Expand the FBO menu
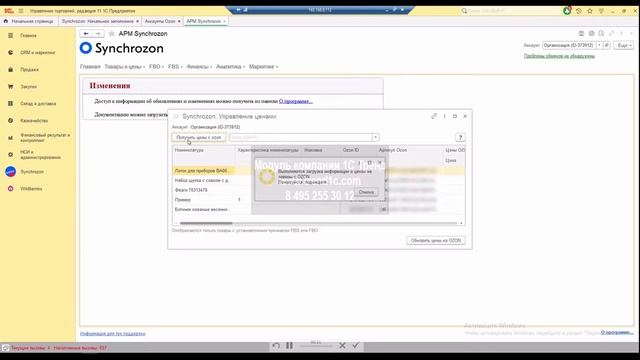 [x=156, y=67]
